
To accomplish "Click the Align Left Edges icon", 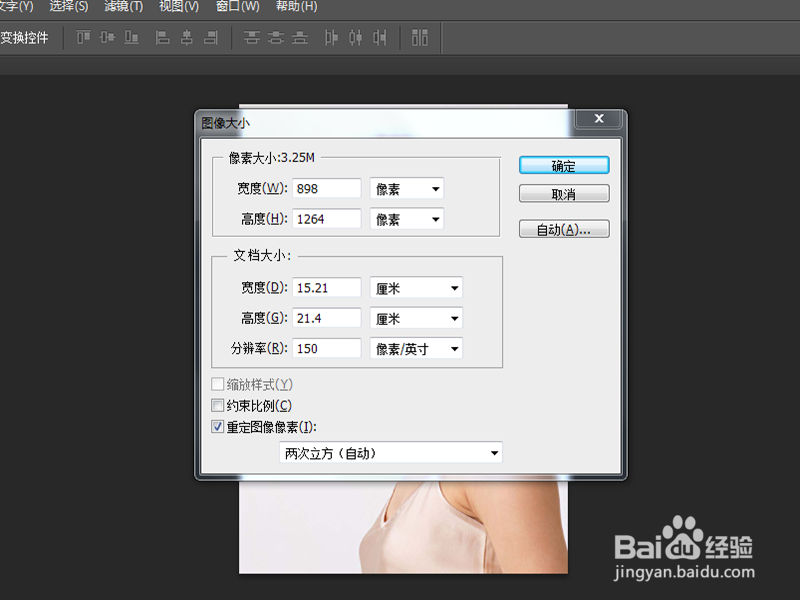I will point(162,37).
